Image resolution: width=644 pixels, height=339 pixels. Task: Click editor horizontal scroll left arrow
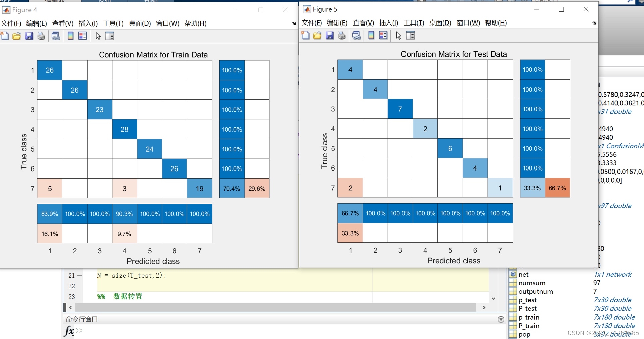tap(71, 307)
